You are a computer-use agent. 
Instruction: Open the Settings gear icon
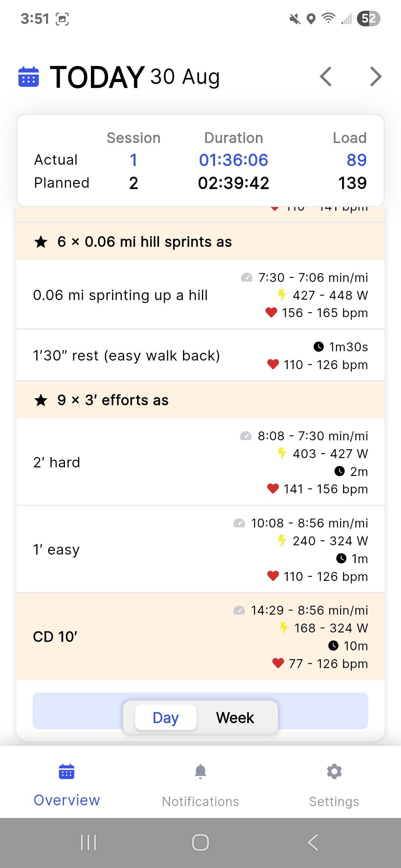click(x=334, y=772)
